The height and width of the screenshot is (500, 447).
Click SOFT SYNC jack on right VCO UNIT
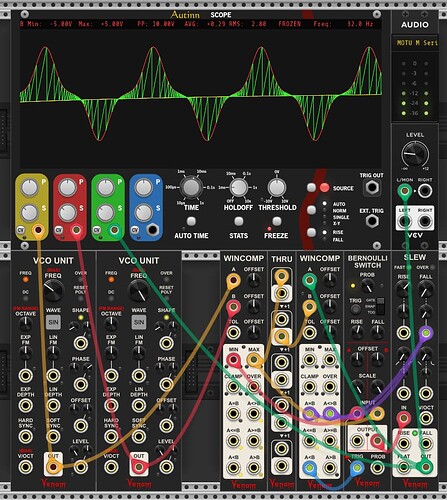click(x=139, y=436)
